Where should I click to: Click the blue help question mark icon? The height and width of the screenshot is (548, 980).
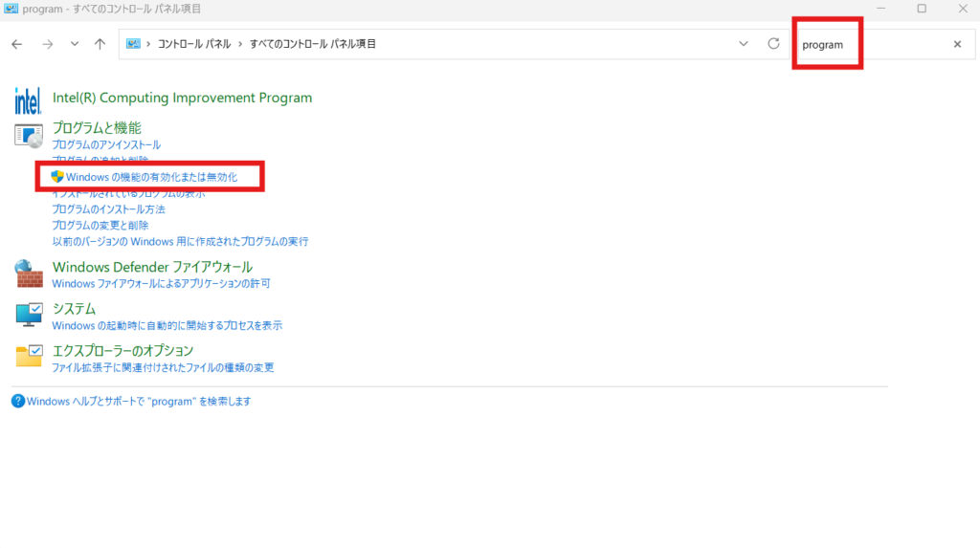(x=18, y=401)
